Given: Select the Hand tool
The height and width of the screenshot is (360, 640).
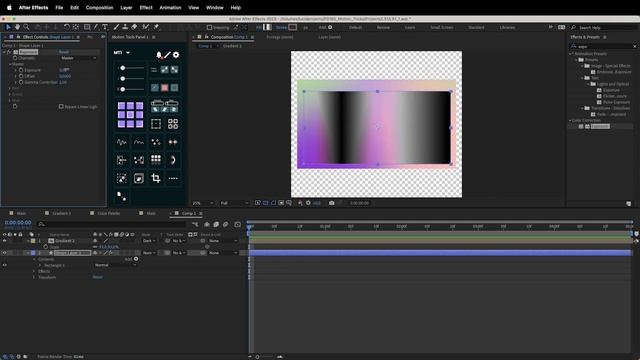Looking at the screenshot, I should 17,27.
